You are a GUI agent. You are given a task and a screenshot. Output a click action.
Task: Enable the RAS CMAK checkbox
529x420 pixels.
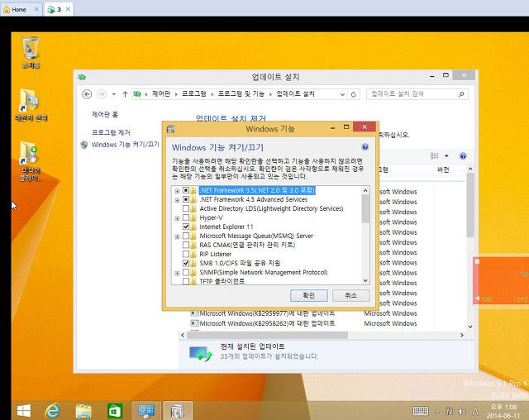[x=185, y=245]
